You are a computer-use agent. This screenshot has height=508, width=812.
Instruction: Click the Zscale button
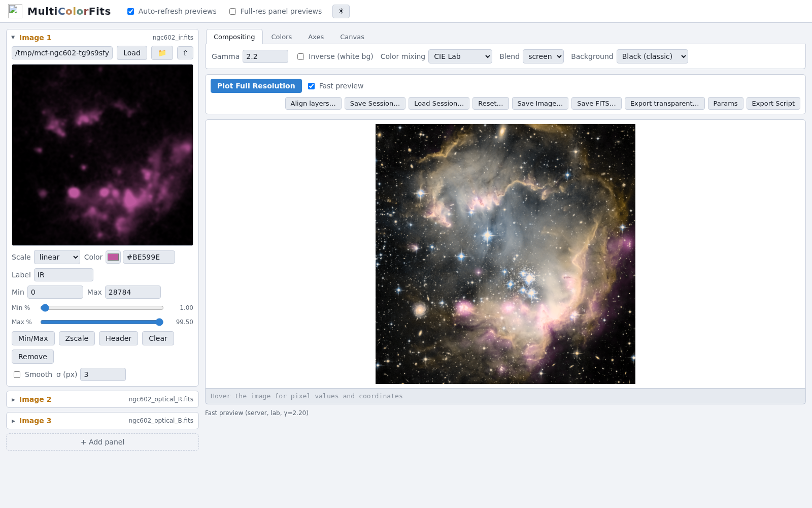tap(77, 338)
